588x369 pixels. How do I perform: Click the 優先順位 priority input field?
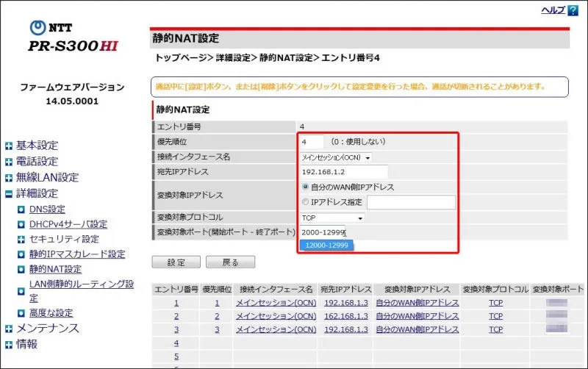coord(311,142)
